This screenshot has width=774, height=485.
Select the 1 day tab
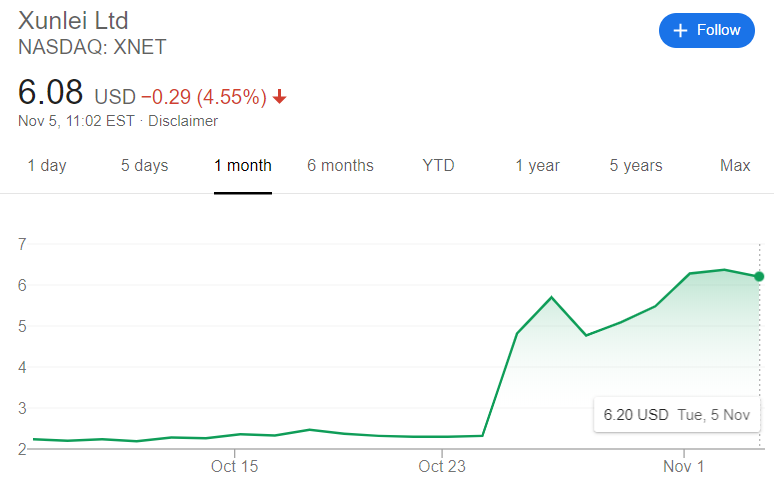coord(47,165)
